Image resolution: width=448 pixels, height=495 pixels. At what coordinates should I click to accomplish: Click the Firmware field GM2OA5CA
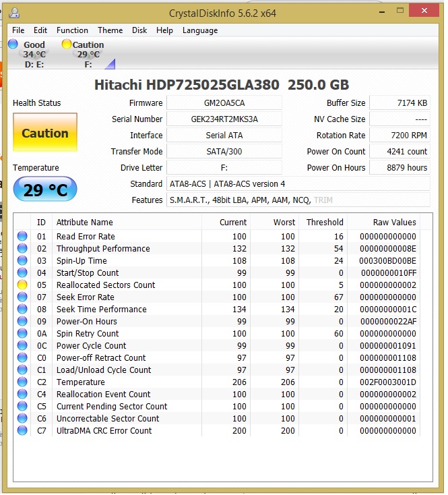224,103
